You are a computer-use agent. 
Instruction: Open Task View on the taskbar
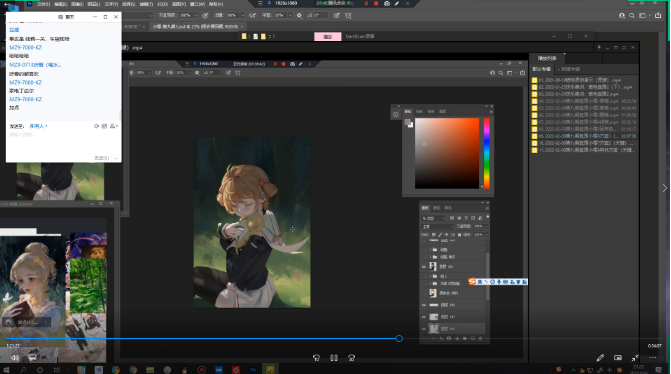57,369
